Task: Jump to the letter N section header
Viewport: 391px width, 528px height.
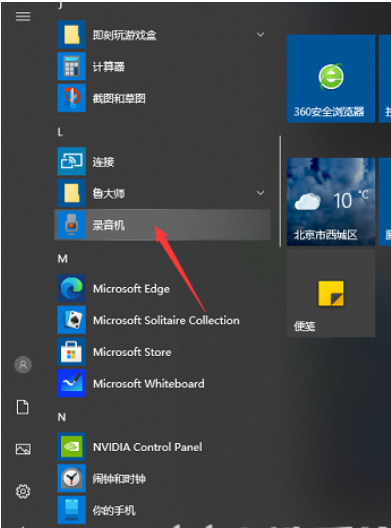Action: tap(62, 417)
